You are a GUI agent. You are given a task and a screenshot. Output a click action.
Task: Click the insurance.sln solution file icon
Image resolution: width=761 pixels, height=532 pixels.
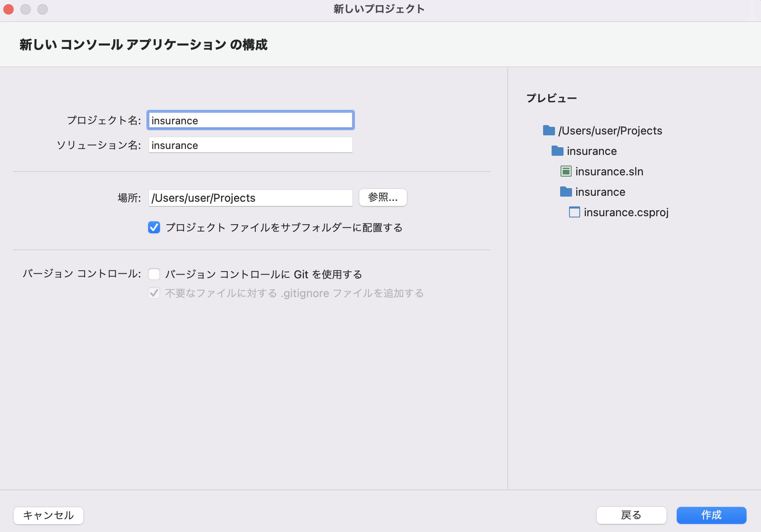566,171
